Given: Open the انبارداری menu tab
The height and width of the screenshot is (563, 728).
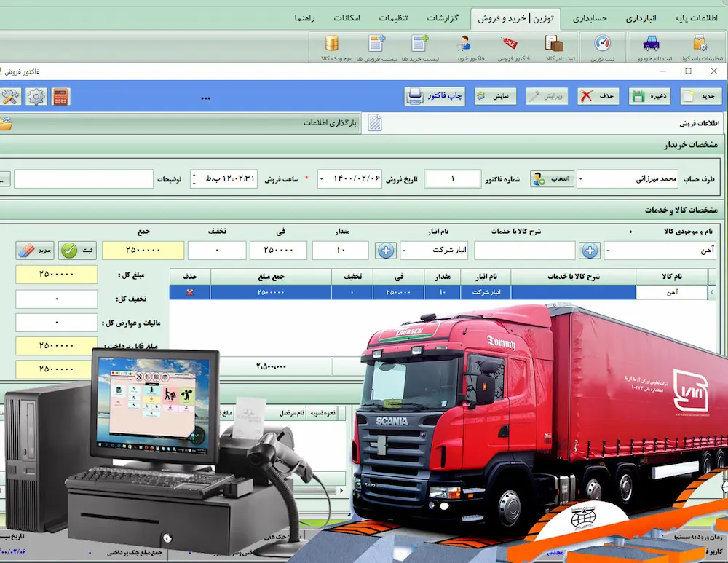Looking at the screenshot, I should (x=641, y=18).
